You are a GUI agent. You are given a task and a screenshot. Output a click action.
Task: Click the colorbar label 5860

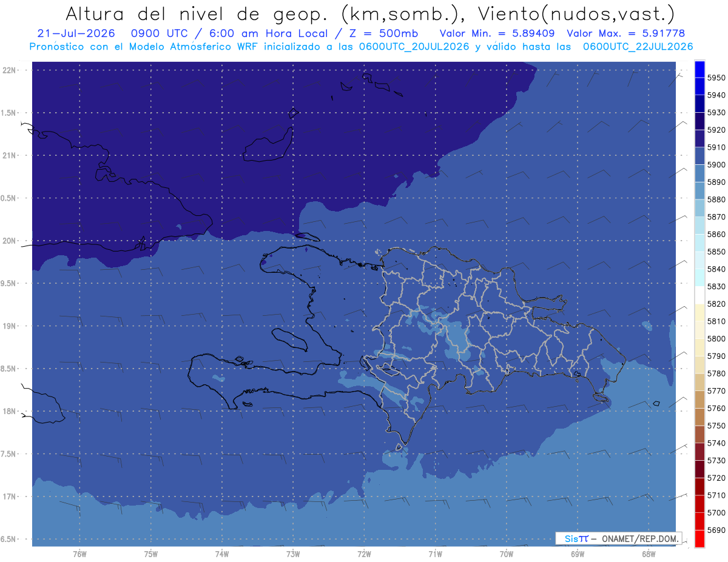point(716,235)
